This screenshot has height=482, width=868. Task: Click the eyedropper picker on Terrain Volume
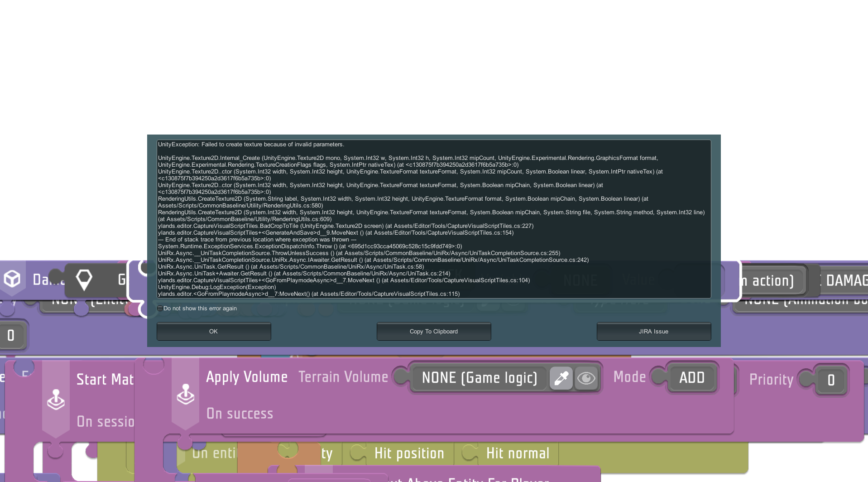(x=561, y=378)
